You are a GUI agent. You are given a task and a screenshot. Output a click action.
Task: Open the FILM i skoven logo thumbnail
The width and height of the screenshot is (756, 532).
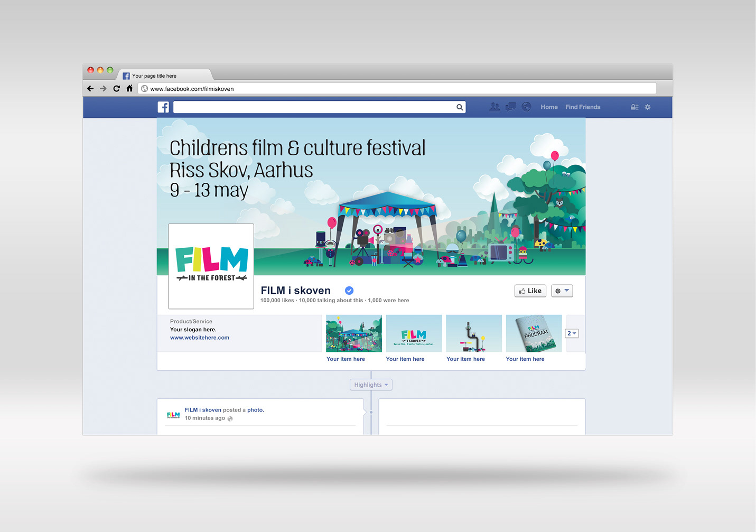(414, 333)
